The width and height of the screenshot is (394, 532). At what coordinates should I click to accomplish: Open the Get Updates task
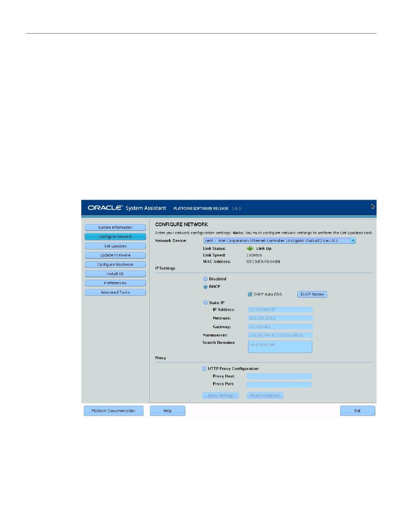115,246
